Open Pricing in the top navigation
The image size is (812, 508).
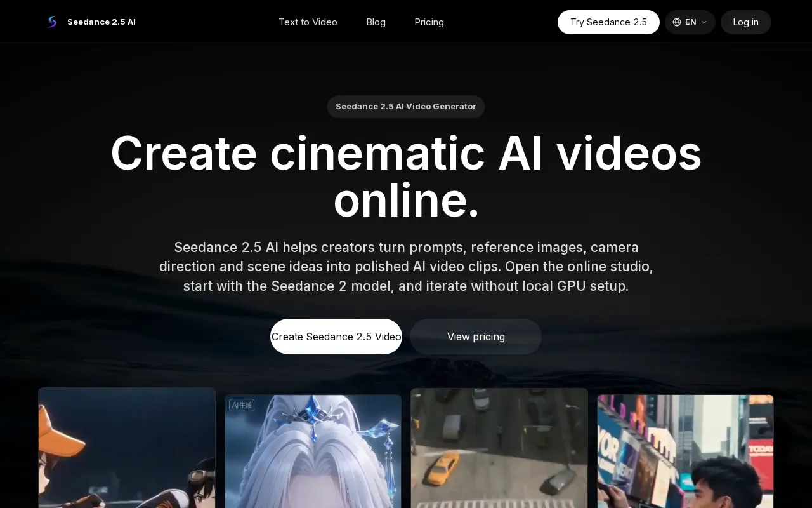click(x=429, y=22)
